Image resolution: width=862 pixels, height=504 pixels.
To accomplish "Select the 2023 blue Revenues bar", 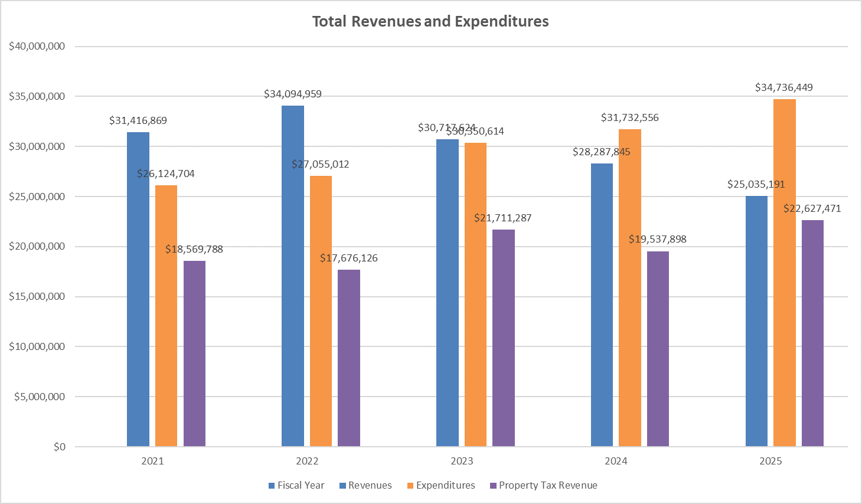I will (448, 293).
